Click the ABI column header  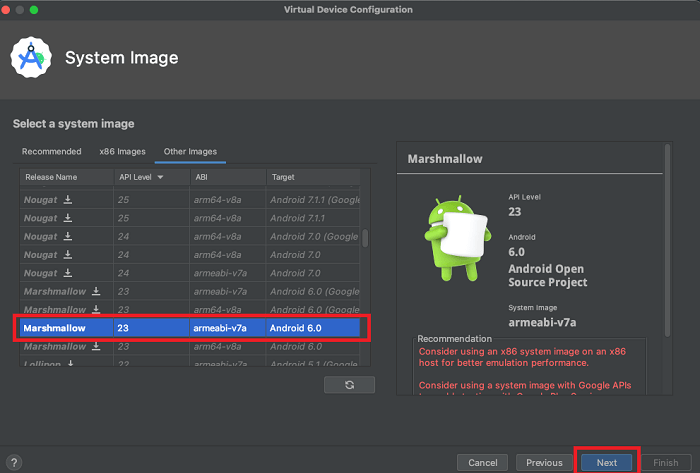228,177
